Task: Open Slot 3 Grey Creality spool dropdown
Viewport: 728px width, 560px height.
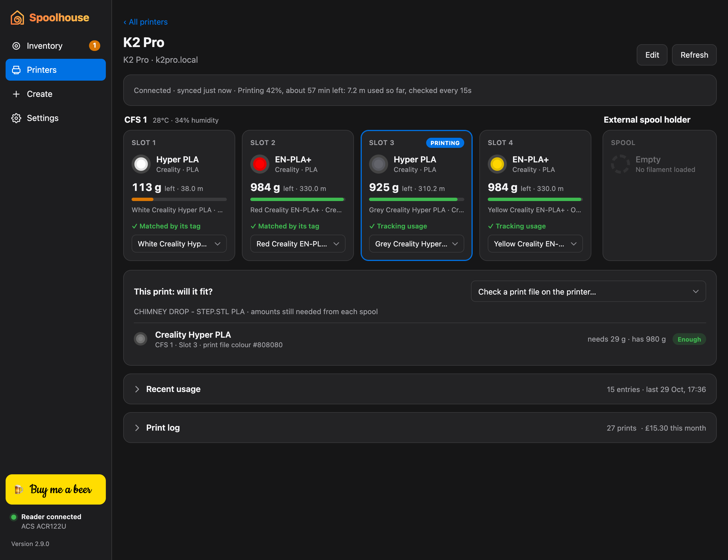Action: tap(416, 244)
